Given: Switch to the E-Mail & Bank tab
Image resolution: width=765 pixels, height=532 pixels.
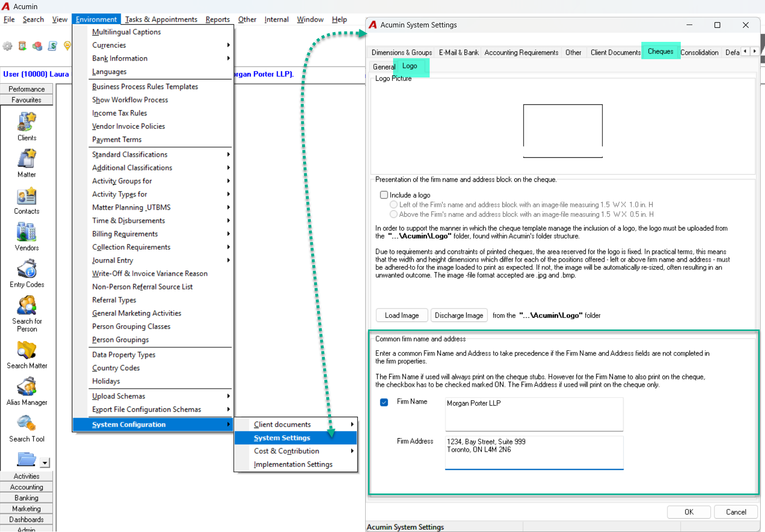Looking at the screenshot, I should pyautogui.click(x=459, y=52).
